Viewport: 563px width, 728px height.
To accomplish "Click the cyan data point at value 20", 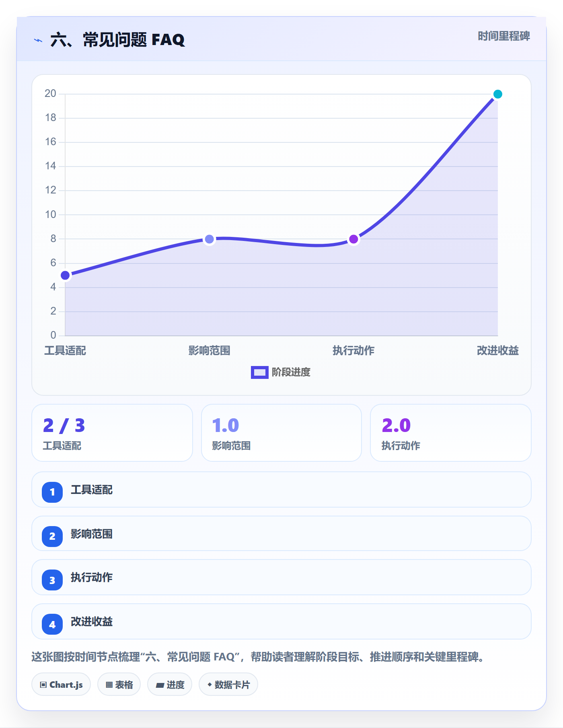I will (498, 94).
